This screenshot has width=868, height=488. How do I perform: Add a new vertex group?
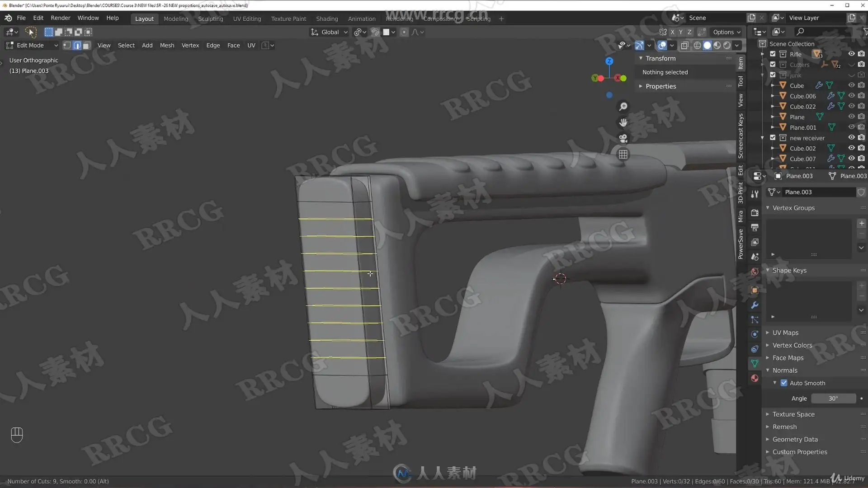point(861,223)
